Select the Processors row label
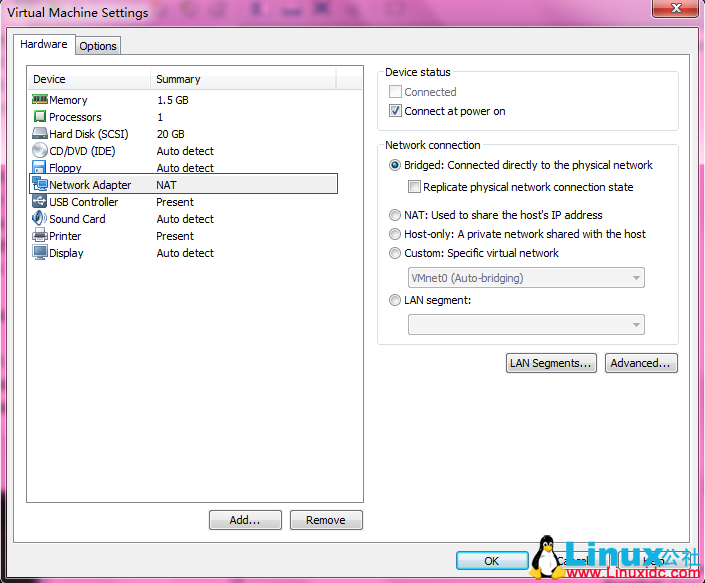Viewport: 705px width, 583px height. point(75,117)
